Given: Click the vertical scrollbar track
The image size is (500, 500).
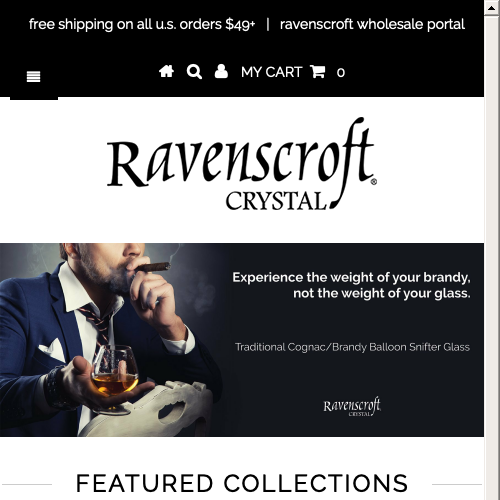Looking at the screenshot, I should tap(491, 257).
